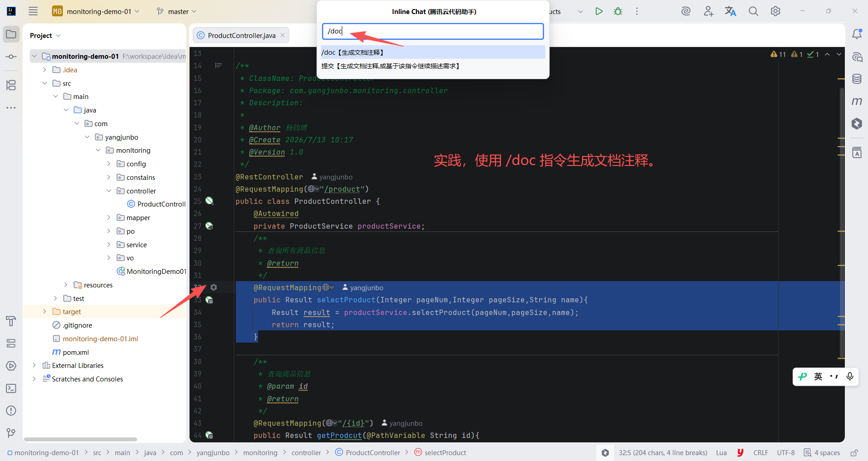Toggle IME punctuation mode button
The image size is (868, 461).
click(834, 376)
